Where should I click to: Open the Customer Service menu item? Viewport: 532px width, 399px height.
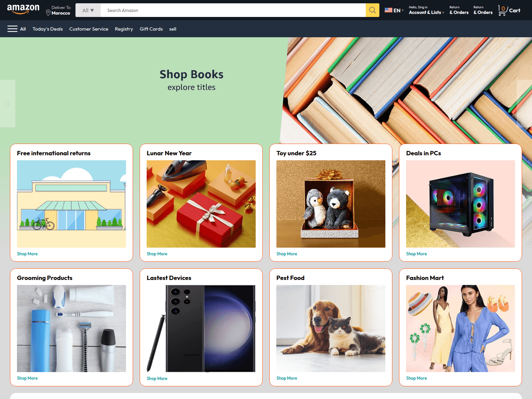coord(89,29)
